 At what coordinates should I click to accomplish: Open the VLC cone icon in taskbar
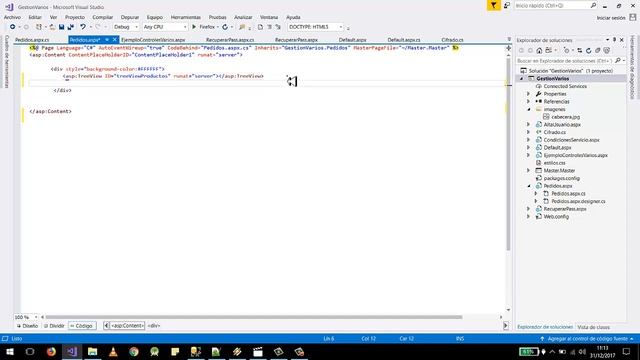[x=113, y=351]
